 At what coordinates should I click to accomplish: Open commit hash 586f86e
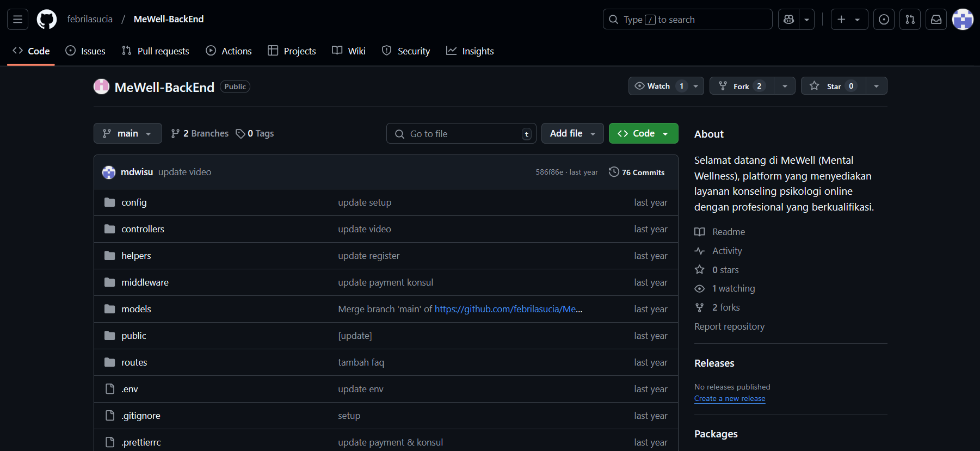549,172
